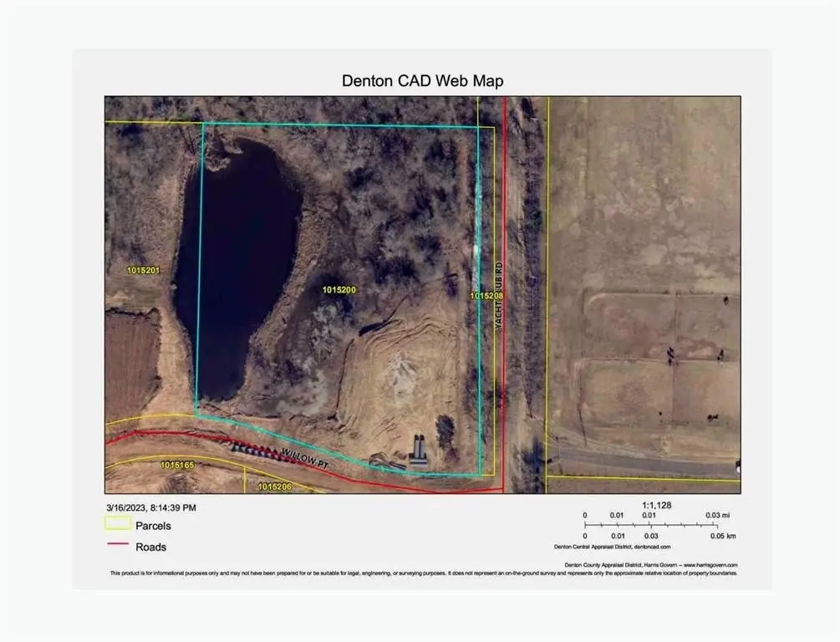The height and width of the screenshot is (642, 840).
Task: Click parcel label 1015206 at the bottom
Action: [273, 486]
